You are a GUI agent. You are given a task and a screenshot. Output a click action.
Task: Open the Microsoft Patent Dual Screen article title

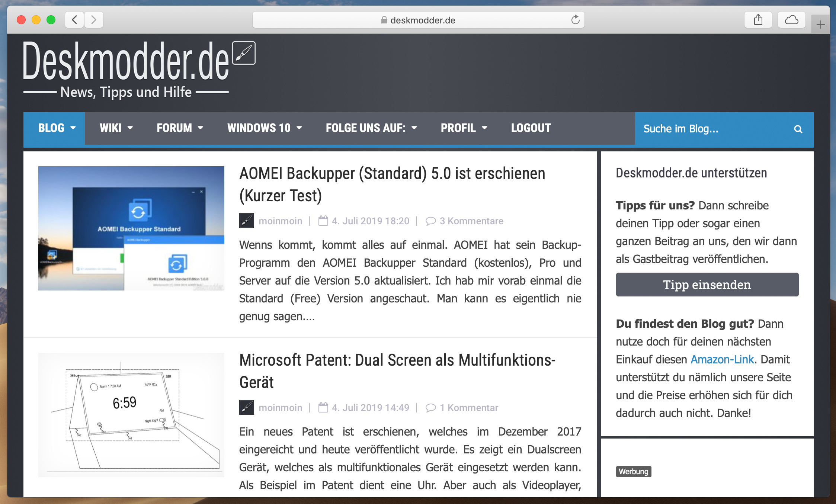tap(397, 371)
